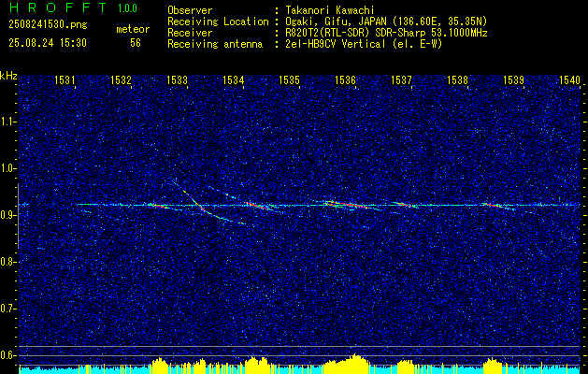This screenshot has height=374, width=588.
Task: Click the 2el-HB9CV Vertical antenna text
Action: (x=364, y=44)
